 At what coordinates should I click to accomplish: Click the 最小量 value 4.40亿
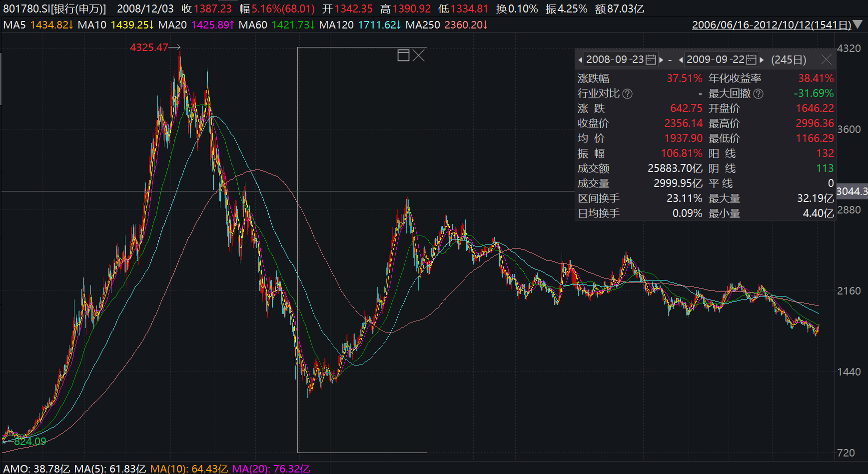coord(819,213)
